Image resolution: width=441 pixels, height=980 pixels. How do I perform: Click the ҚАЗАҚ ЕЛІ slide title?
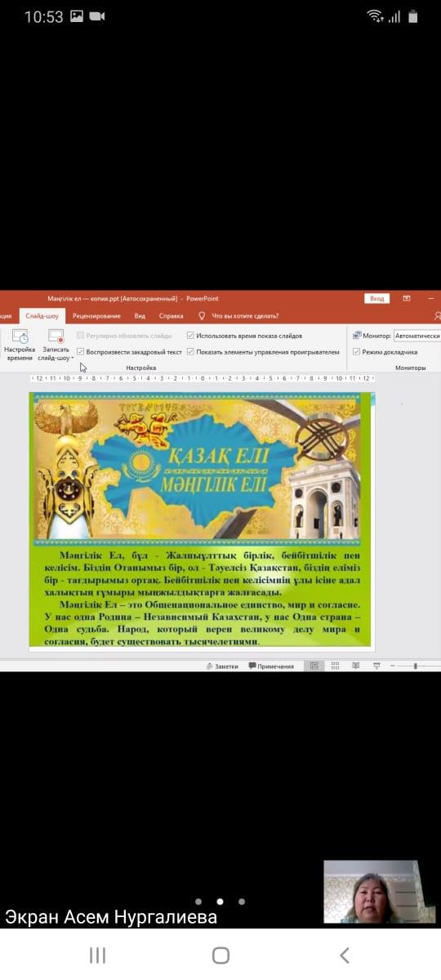pos(219,457)
